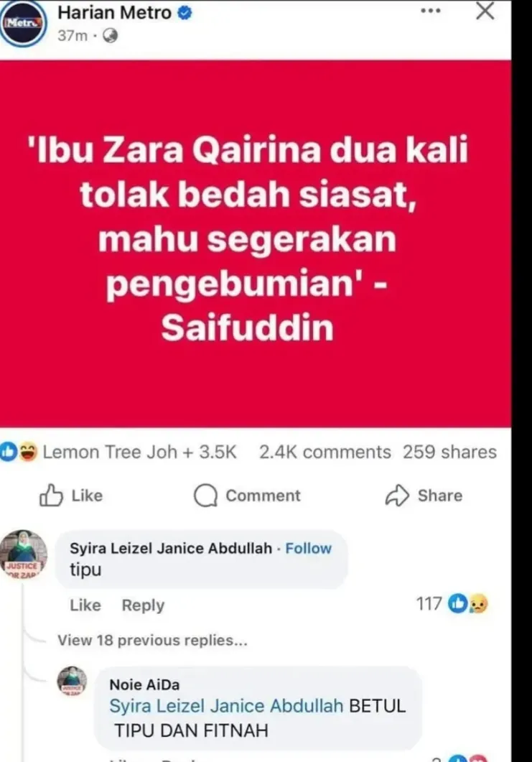Open Noie AiDa's profile name
Viewport: 532px width, 762px height.
coord(144,684)
